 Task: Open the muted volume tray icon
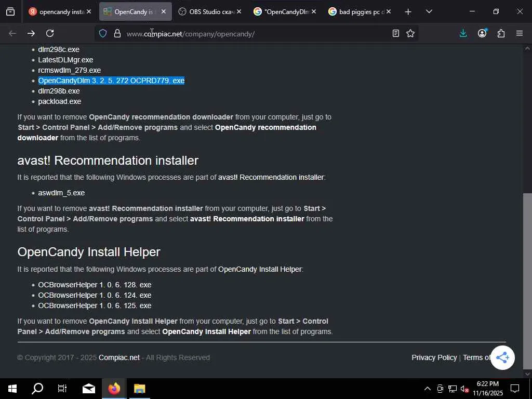464,389
